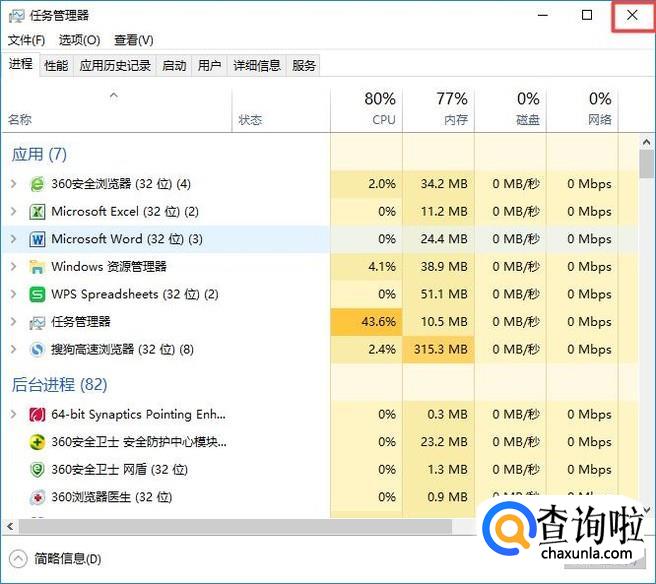Switch to the 详细信息 tab
The width and height of the screenshot is (656, 584).
[x=257, y=66]
